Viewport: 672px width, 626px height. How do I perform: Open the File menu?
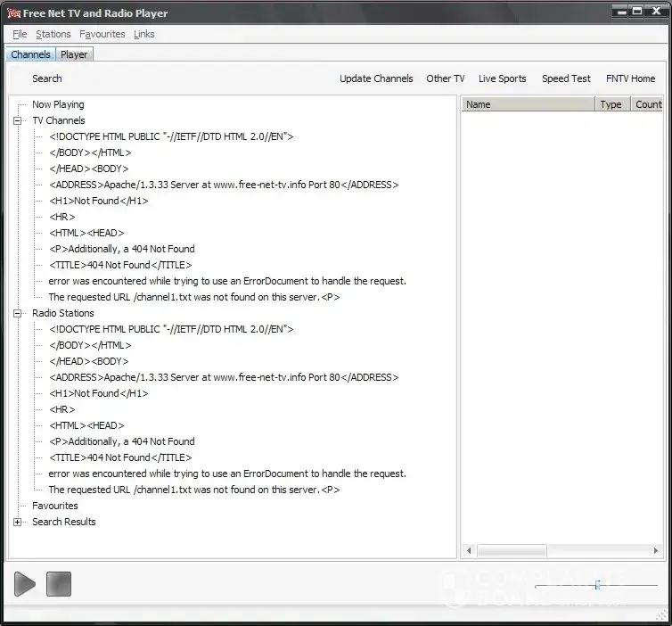click(20, 34)
